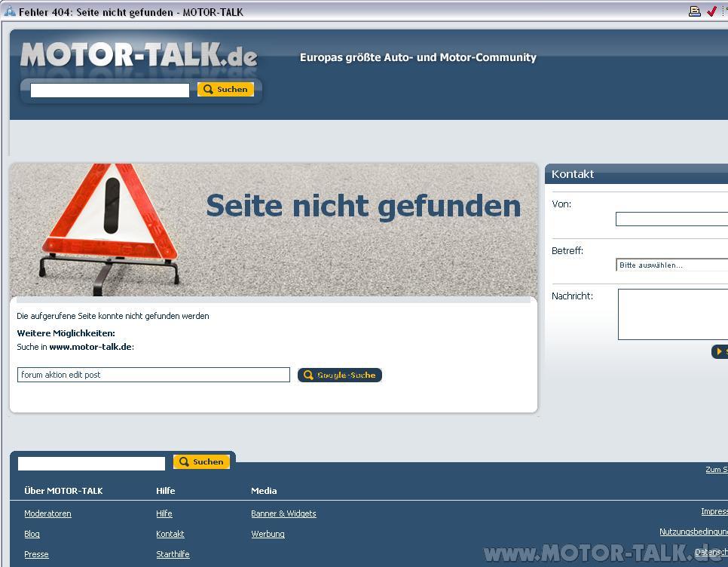This screenshot has height=567, width=728.
Task: Open the Moderatoren link
Action: (47, 513)
